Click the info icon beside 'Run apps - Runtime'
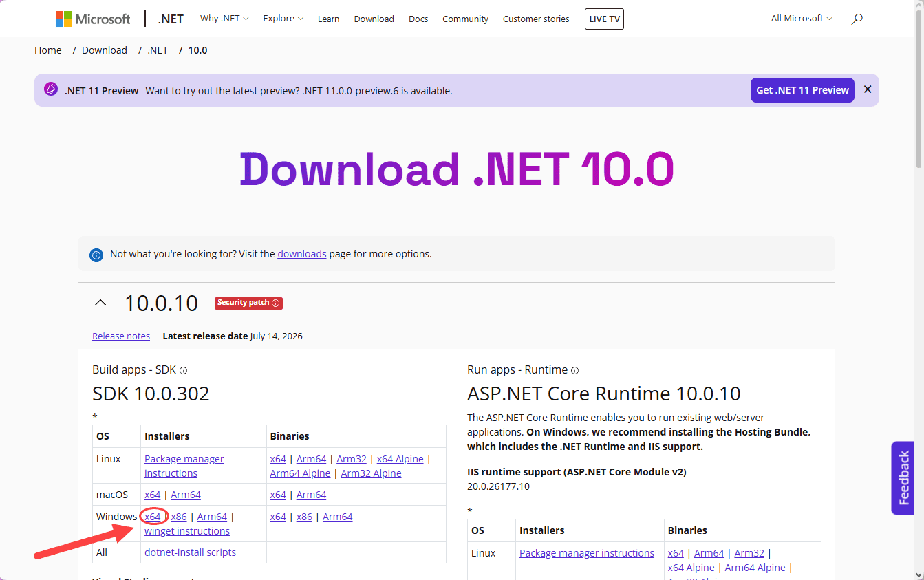This screenshot has height=580, width=924. coord(574,370)
